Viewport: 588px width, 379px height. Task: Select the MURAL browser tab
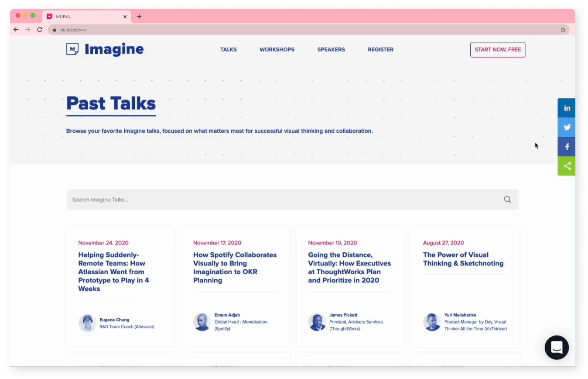[87, 17]
